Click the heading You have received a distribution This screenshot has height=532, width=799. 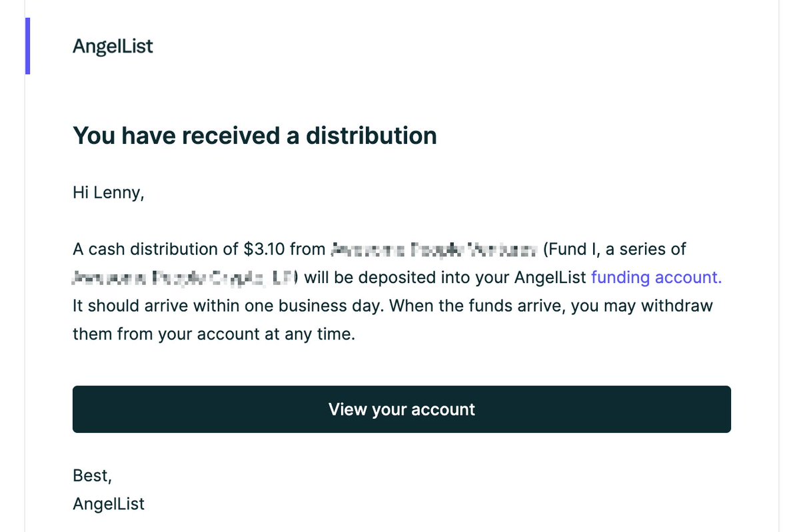click(255, 136)
